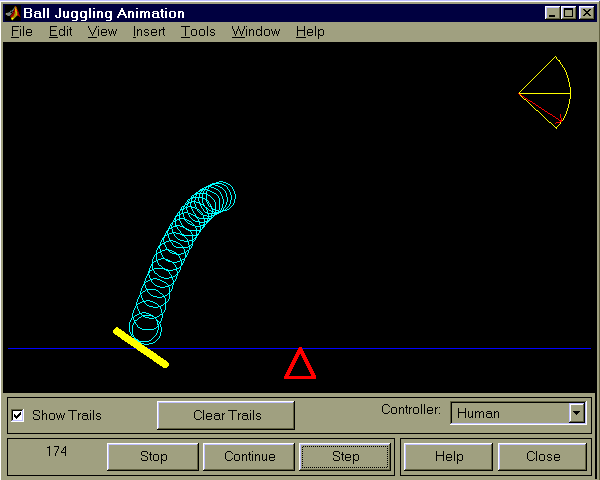Click the Controller: label
Viewport: 600px width, 480px height.
tap(411, 410)
